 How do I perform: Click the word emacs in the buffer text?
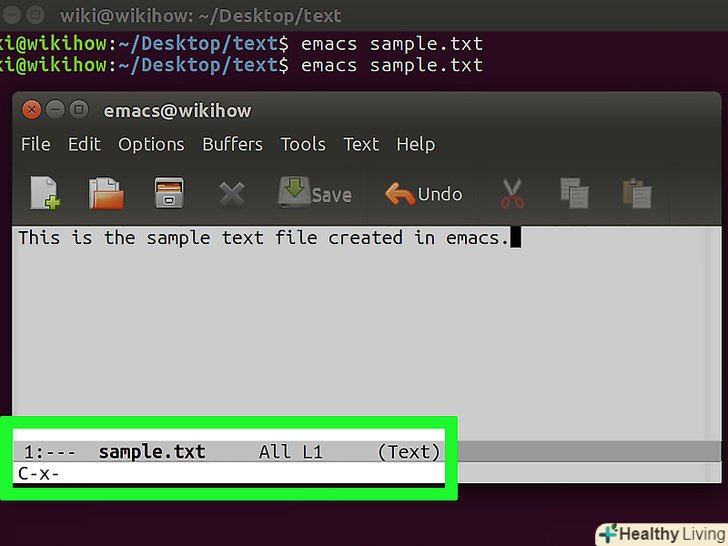click(x=473, y=238)
